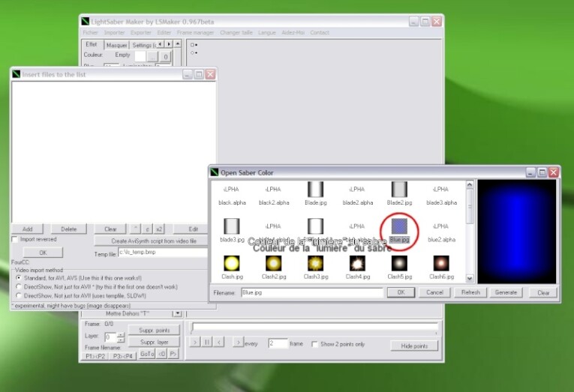Click the frame timeline slider track
Viewport: 574px width, 392px height.
315,327
